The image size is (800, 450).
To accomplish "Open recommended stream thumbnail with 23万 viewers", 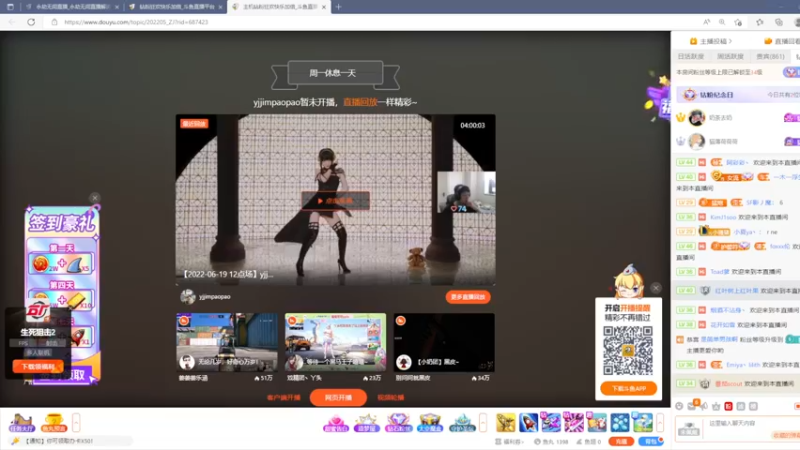I will click(x=335, y=342).
